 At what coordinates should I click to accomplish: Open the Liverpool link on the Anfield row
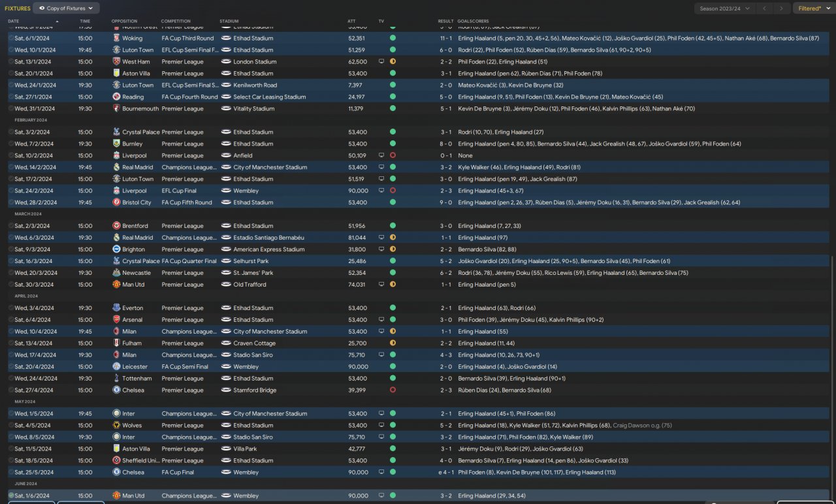(x=135, y=156)
